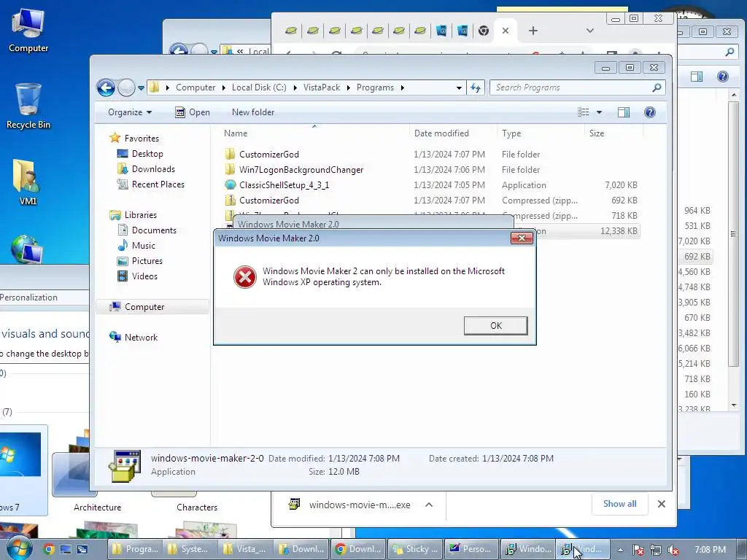Show hidden system tray icons arrow
The width and height of the screenshot is (747, 560).
pyautogui.click(x=620, y=550)
